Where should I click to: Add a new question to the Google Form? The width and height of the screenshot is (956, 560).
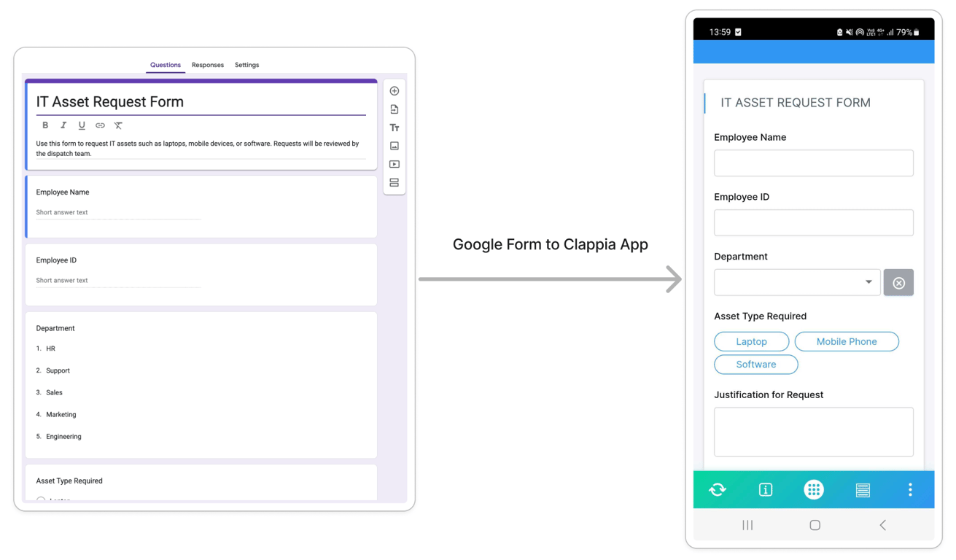[395, 91]
